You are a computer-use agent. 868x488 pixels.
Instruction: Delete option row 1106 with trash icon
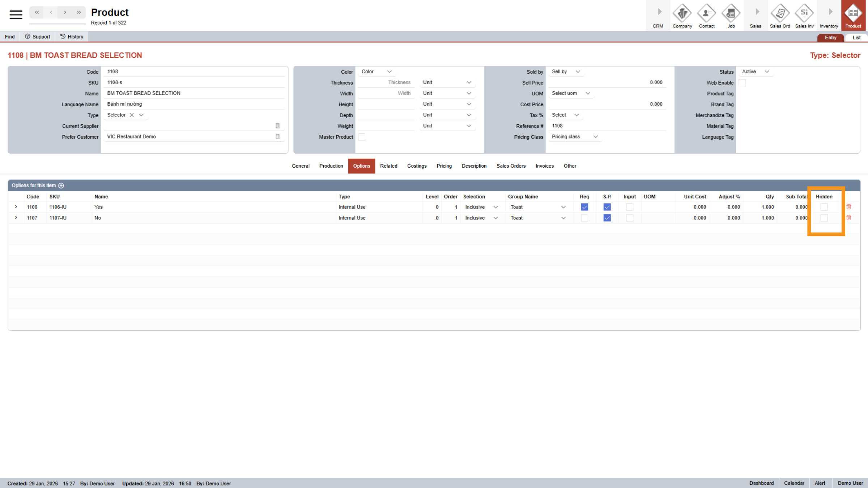tap(849, 207)
